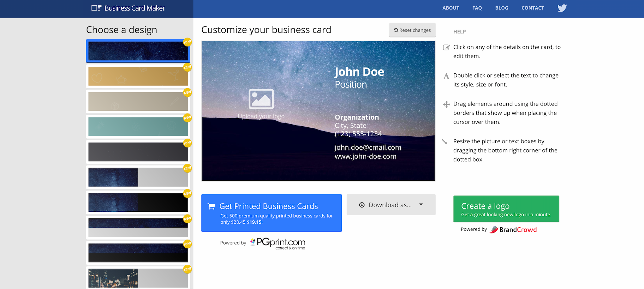Click the shopping cart icon

(211, 206)
